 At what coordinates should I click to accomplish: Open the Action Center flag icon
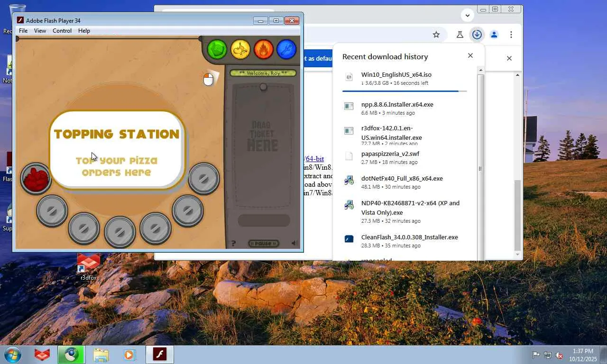pos(536,355)
